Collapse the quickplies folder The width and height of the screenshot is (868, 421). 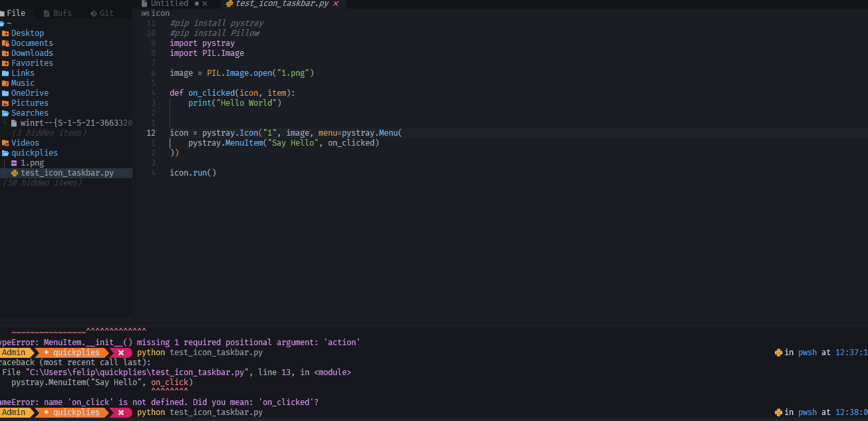point(33,153)
